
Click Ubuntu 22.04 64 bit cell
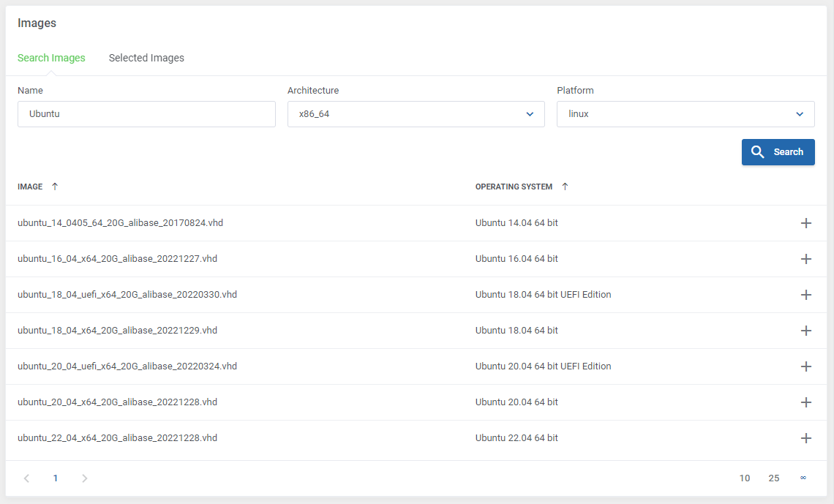[x=516, y=438]
